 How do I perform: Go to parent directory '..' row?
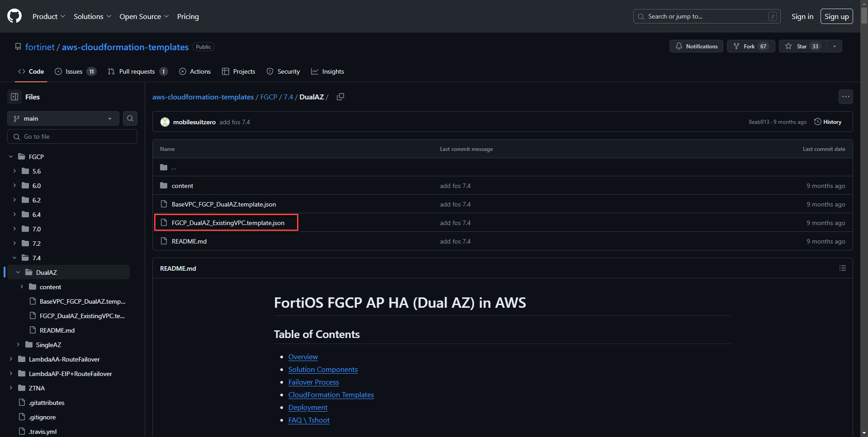[502, 167]
